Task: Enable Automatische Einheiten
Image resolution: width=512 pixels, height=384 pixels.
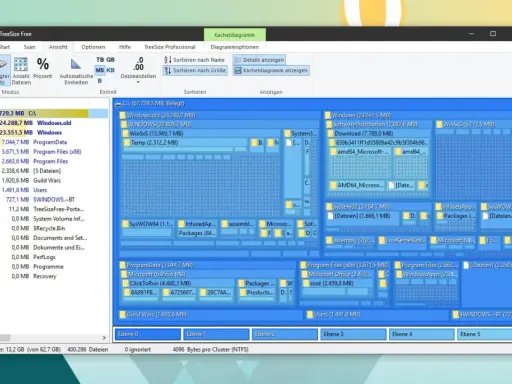Action: click(76, 71)
